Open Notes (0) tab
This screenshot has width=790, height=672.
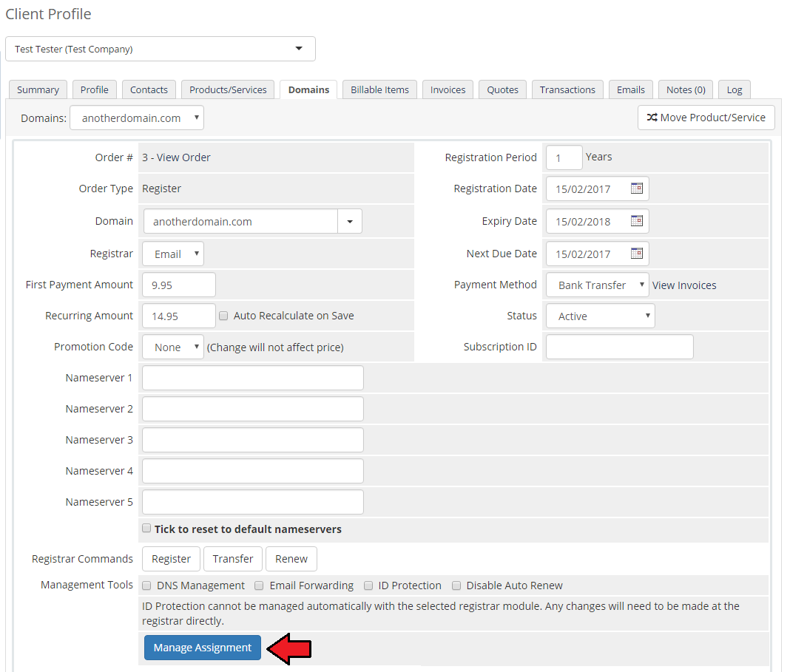[x=686, y=89]
